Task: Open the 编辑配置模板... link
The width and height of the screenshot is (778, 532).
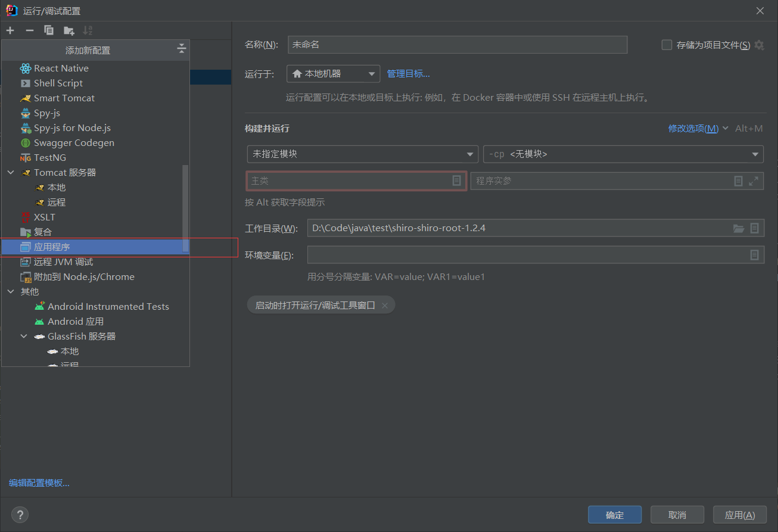Action: pos(39,483)
